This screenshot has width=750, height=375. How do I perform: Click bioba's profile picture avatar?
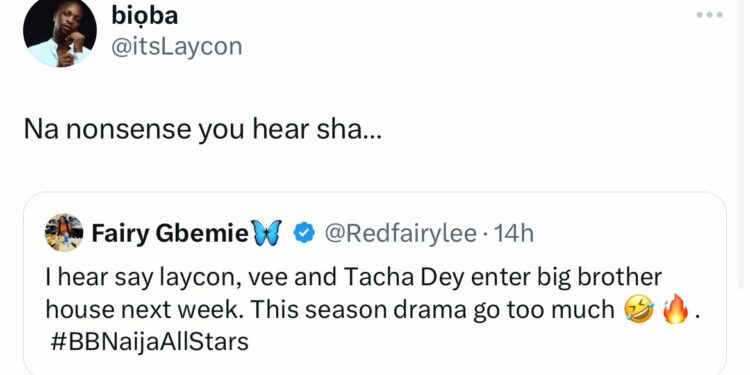click(60, 31)
